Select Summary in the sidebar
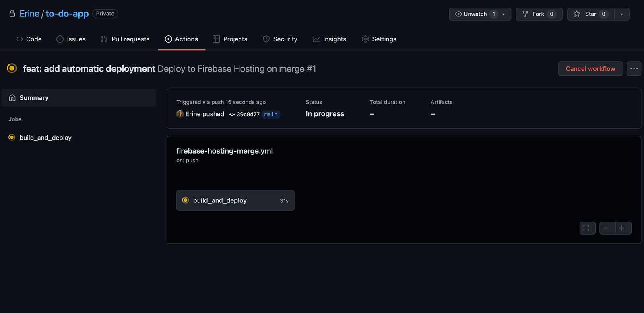 pyautogui.click(x=79, y=98)
